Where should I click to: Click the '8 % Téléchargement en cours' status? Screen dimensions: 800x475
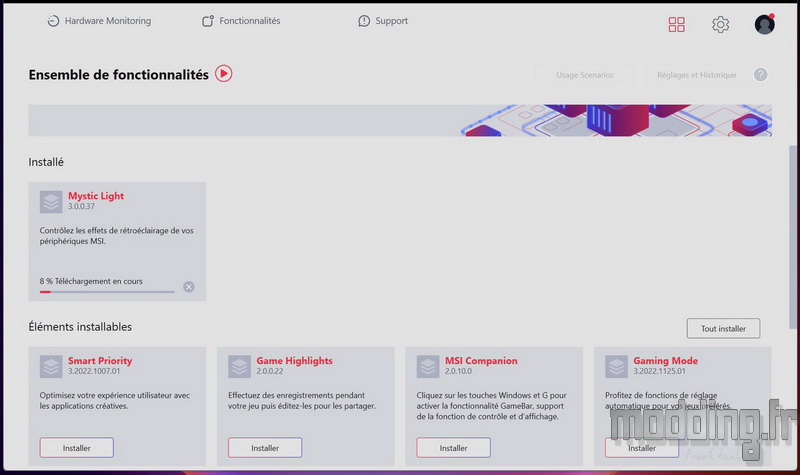91,281
